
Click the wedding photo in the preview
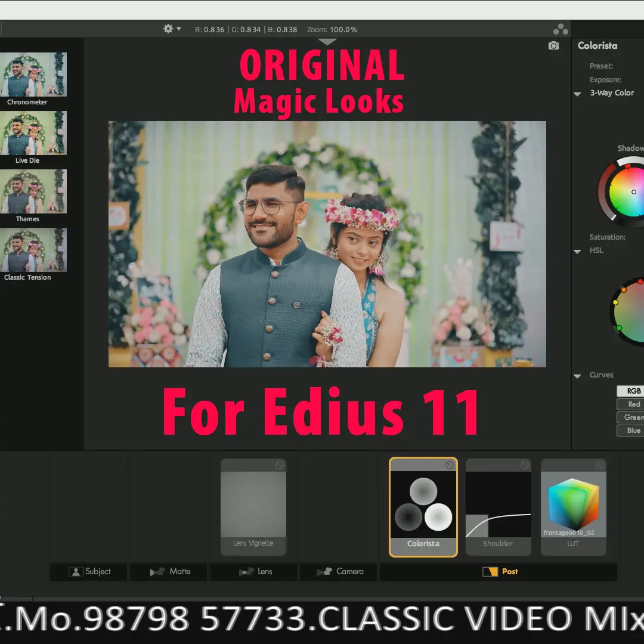(x=327, y=244)
